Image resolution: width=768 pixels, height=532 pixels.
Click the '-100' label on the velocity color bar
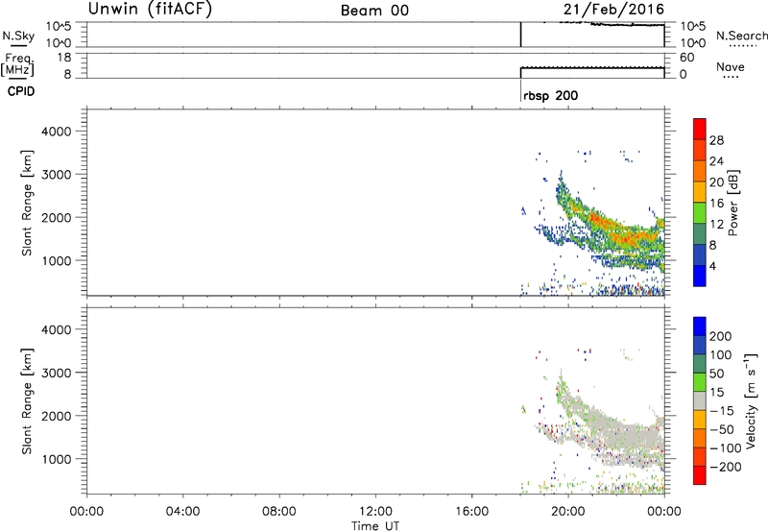(725, 448)
